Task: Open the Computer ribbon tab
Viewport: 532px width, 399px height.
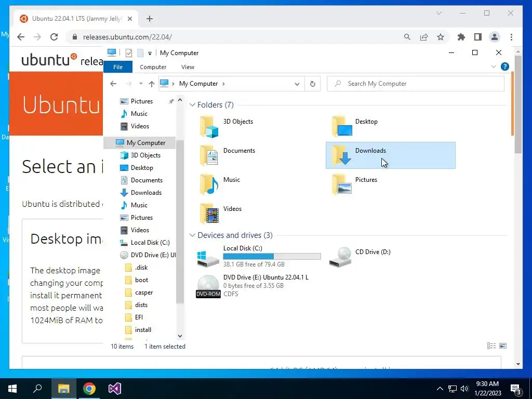Action: [x=153, y=67]
